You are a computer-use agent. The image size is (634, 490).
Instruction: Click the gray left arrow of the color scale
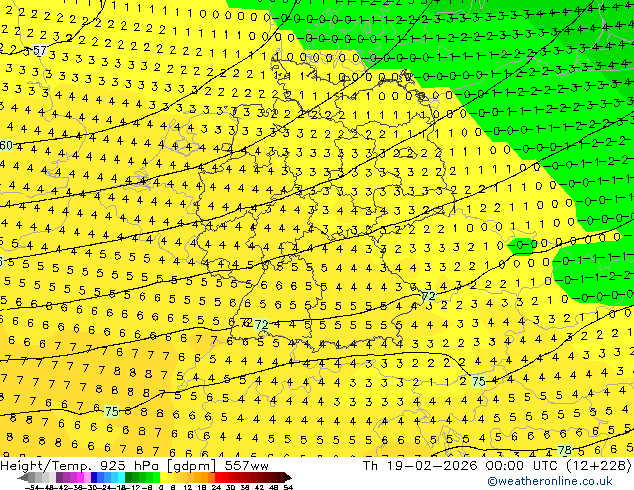click(23, 477)
